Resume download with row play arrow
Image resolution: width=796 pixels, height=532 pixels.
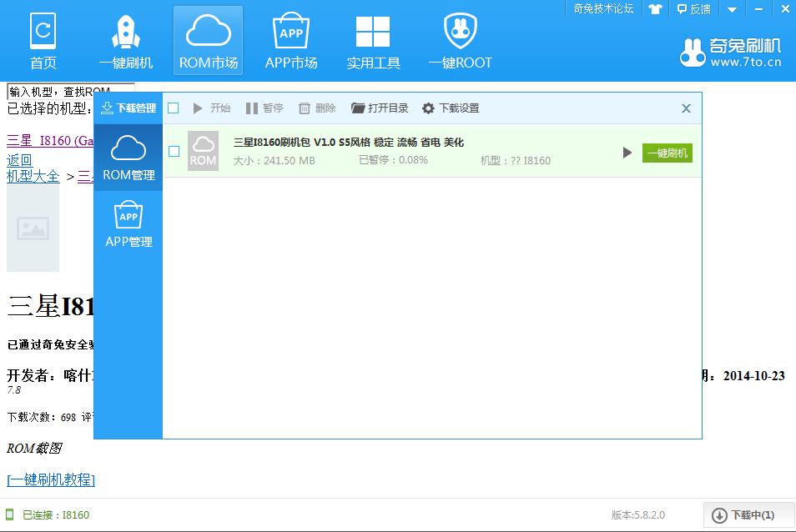627,153
